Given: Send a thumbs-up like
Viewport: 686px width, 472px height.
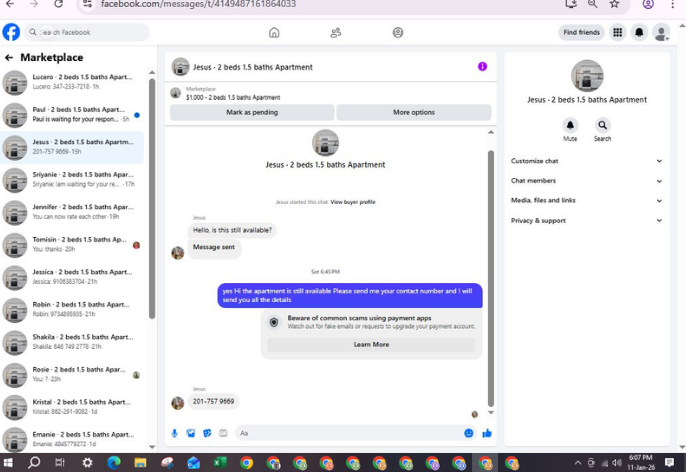Looking at the screenshot, I should click(487, 433).
